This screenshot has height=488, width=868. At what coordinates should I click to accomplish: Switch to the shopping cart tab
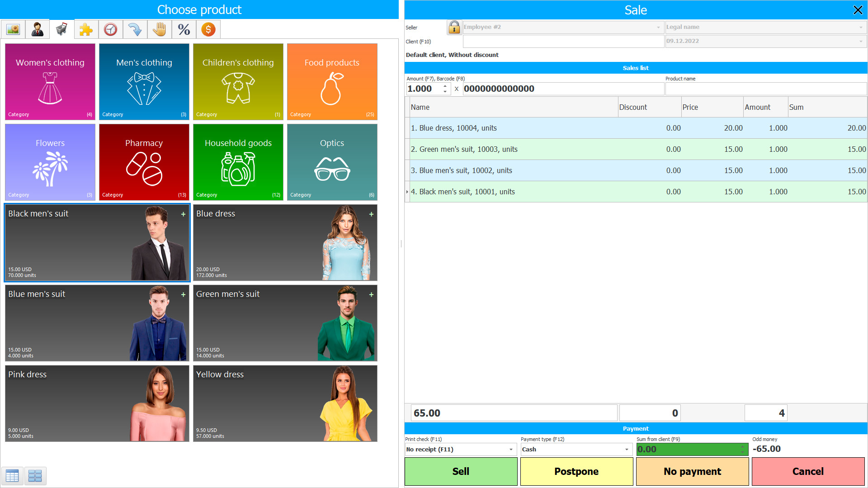[61, 29]
